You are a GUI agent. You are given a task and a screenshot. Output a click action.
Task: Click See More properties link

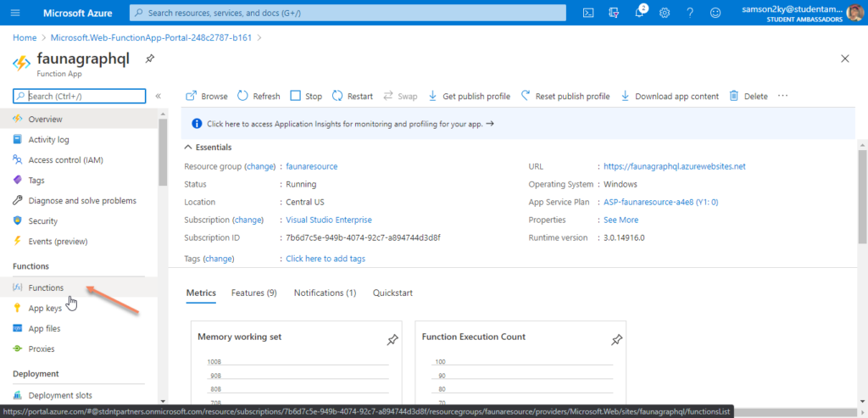point(621,220)
